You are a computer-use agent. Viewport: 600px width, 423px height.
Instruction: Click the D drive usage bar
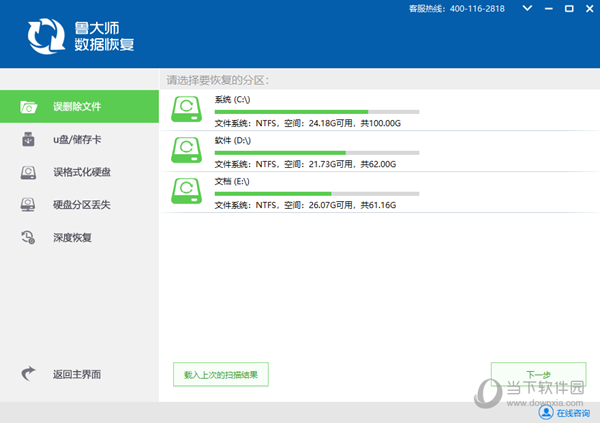[x=317, y=153]
